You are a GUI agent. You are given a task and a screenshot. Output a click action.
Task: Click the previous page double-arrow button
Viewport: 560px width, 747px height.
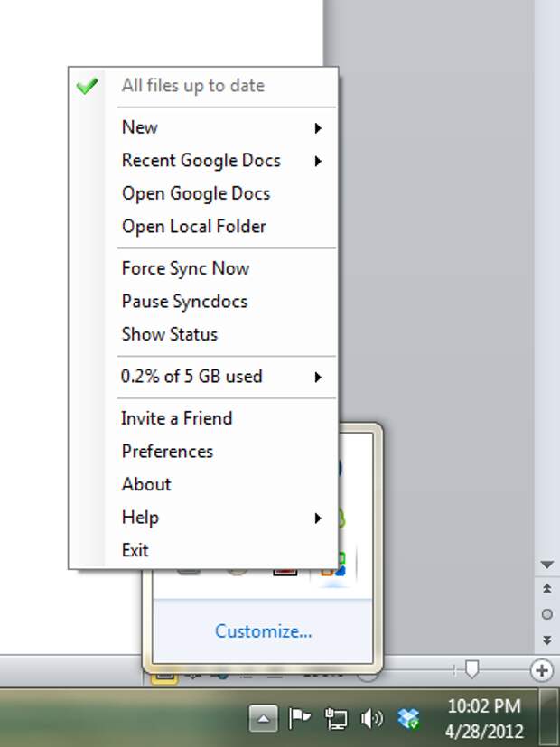547,588
